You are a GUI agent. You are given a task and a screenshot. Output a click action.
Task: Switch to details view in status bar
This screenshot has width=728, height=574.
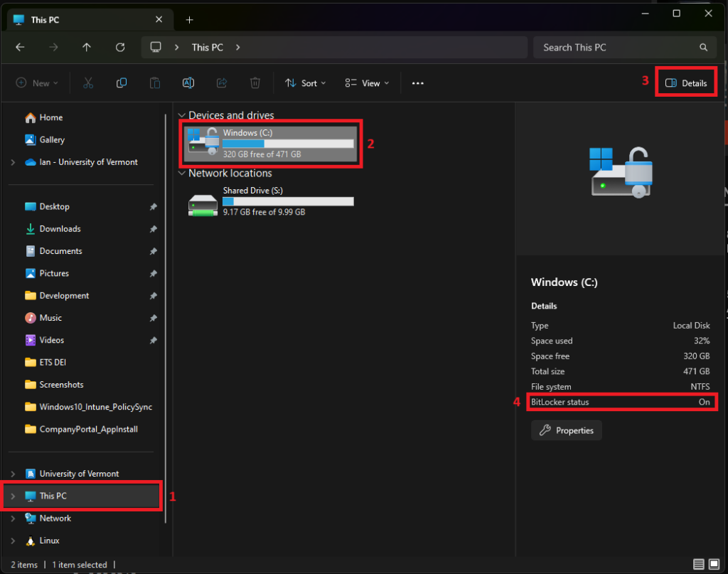coord(699,564)
